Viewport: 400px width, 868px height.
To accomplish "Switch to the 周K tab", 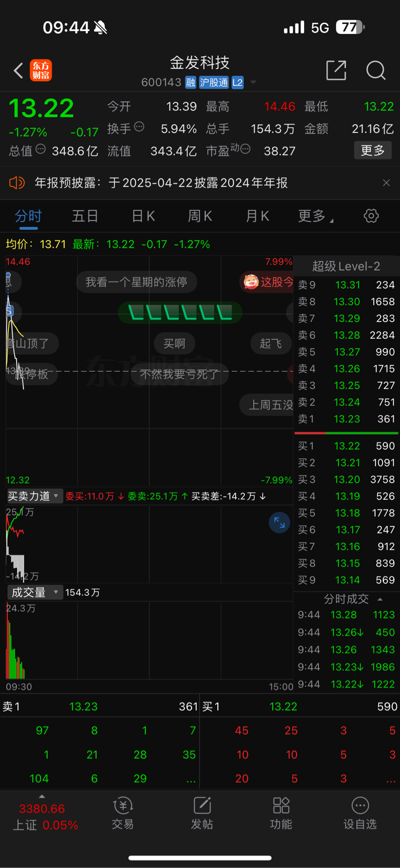I will [200, 216].
